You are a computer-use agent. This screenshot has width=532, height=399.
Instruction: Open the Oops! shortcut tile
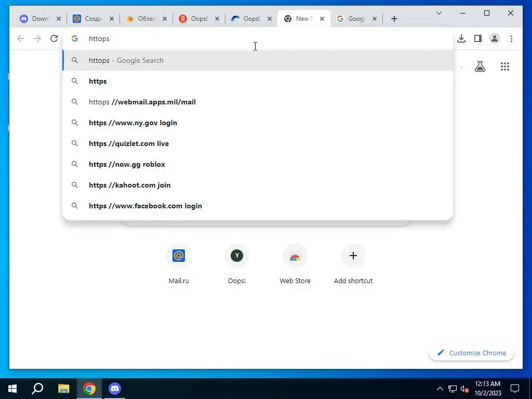(x=237, y=264)
